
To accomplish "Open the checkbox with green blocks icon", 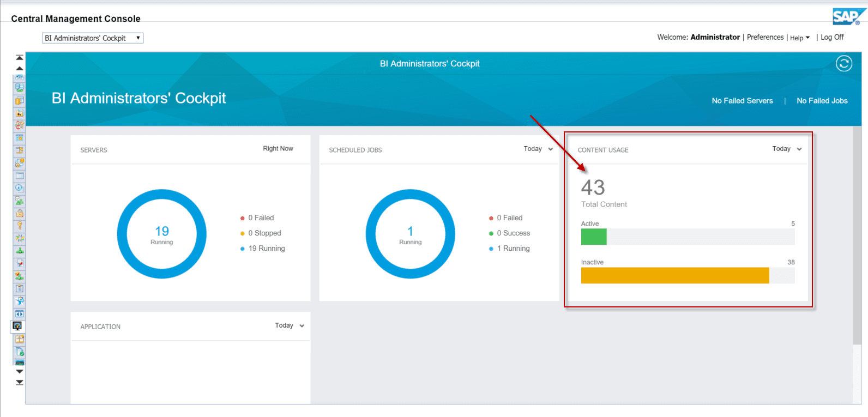I will point(20,201).
